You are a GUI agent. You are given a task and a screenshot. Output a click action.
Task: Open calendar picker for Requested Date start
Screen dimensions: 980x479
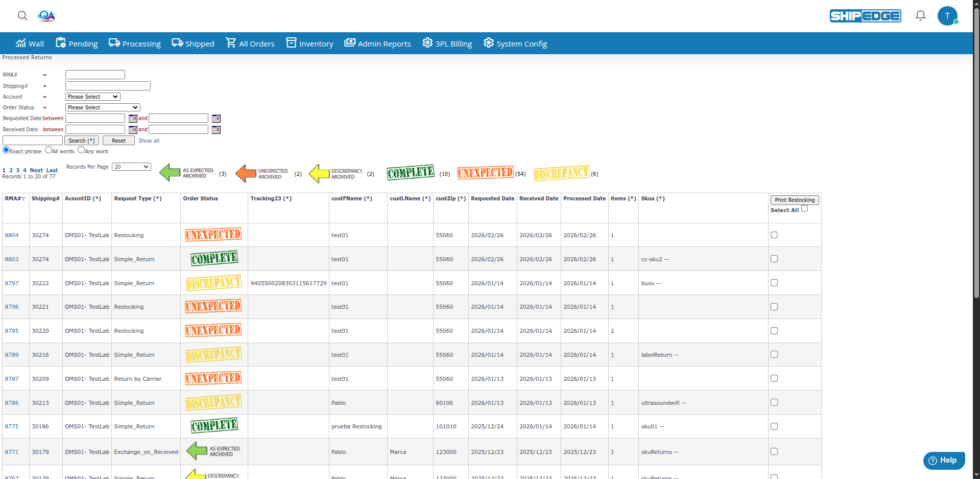coord(133,119)
